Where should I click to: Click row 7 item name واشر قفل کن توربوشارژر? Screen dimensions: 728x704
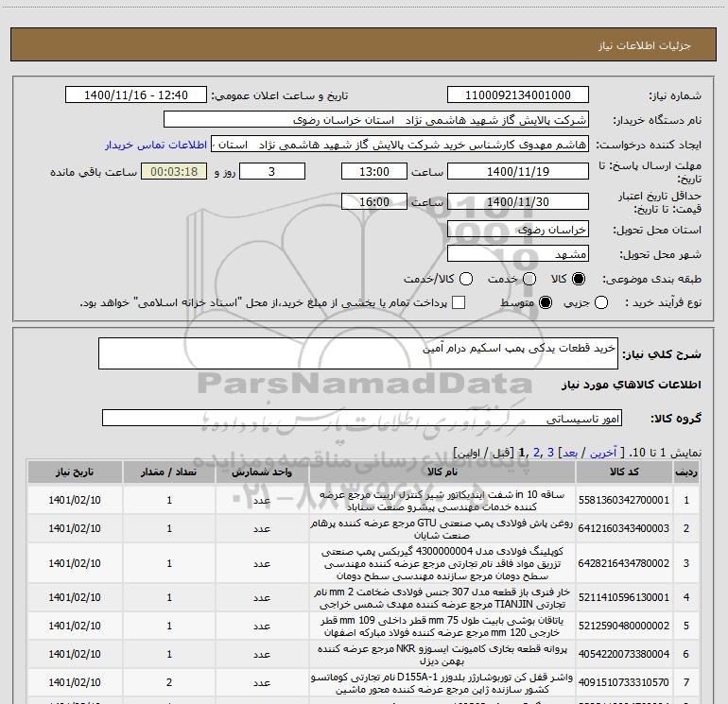442,683
